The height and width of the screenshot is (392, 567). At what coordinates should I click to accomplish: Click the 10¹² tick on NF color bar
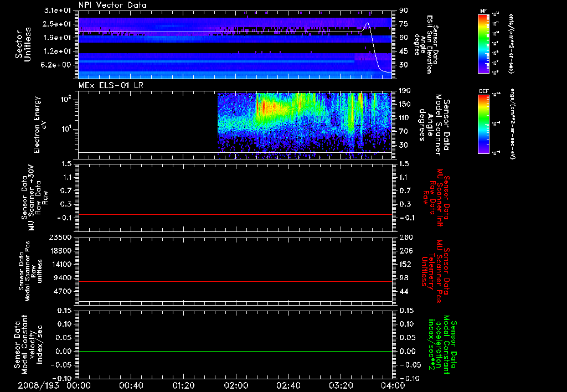coord(495,14)
